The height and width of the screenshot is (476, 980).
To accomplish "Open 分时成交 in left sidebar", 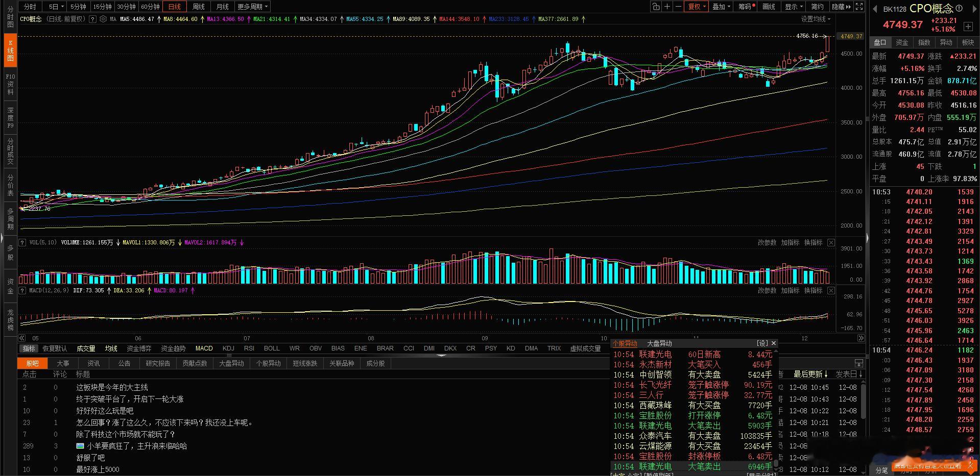I will [10, 151].
